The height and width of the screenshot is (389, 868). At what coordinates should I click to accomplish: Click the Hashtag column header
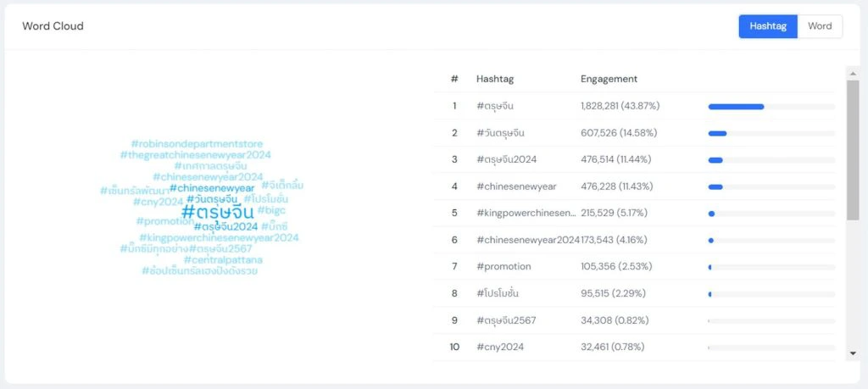(x=495, y=79)
